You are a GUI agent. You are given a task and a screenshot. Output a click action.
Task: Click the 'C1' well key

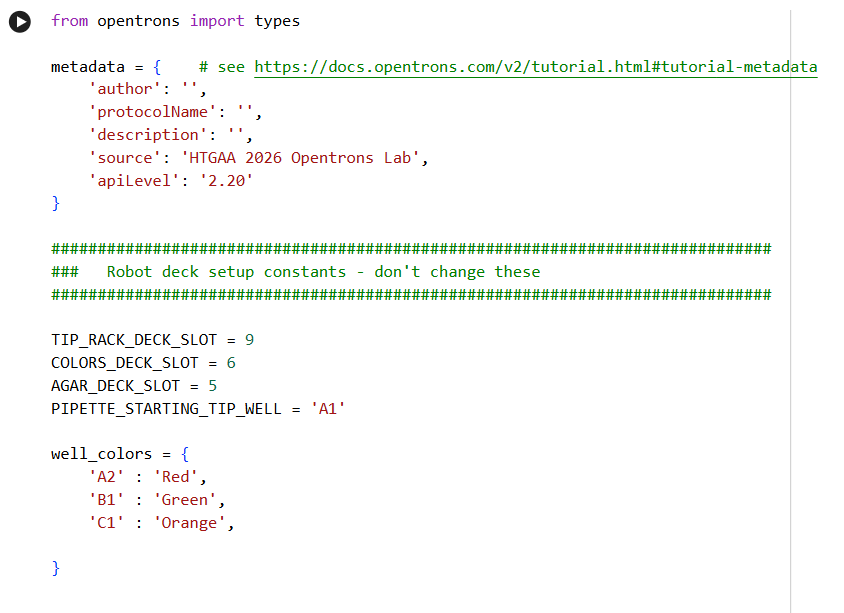point(106,523)
